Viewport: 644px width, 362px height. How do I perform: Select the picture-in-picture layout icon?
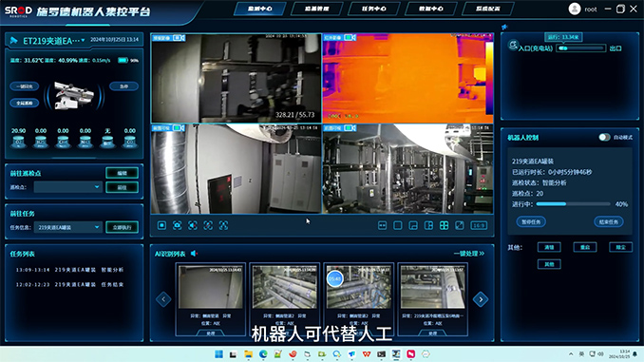pos(413,225)
